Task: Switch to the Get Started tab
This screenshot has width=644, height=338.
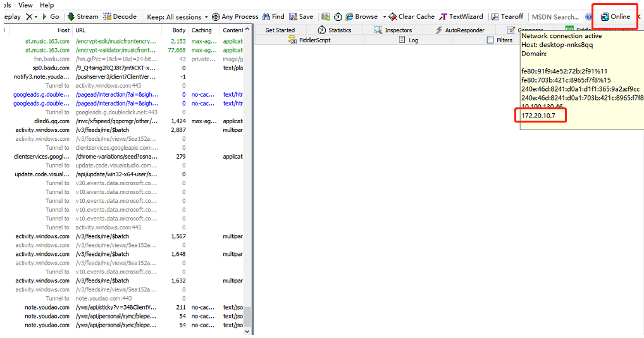Action: pos(280,30)
